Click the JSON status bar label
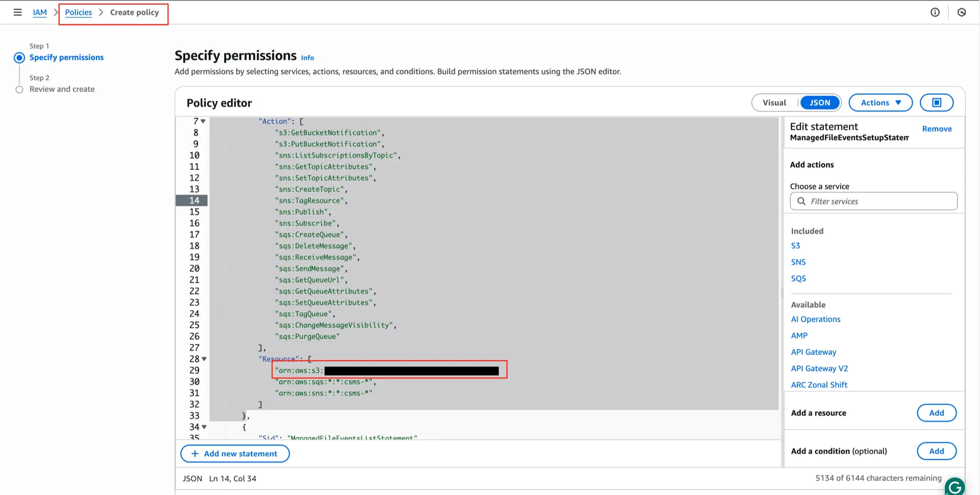This screenshot has width=980, height=495. click(x=192, y=479)
